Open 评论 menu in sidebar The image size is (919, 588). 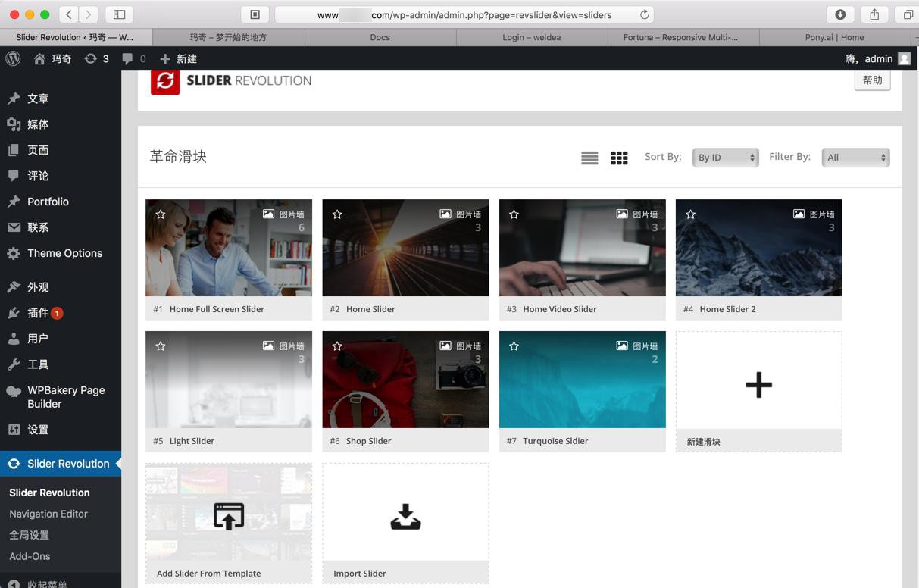pos(61,176)
